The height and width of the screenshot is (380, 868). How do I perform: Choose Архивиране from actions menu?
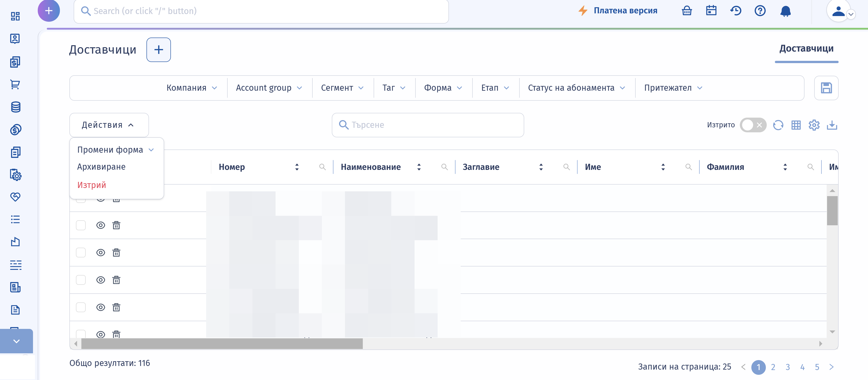pyautogui.click(x=101, y=167)
